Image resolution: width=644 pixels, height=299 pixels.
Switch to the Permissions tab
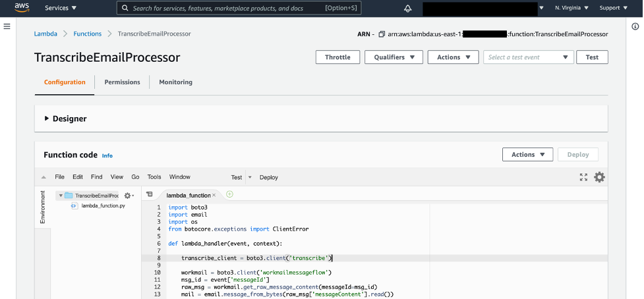tap(122, 82)
